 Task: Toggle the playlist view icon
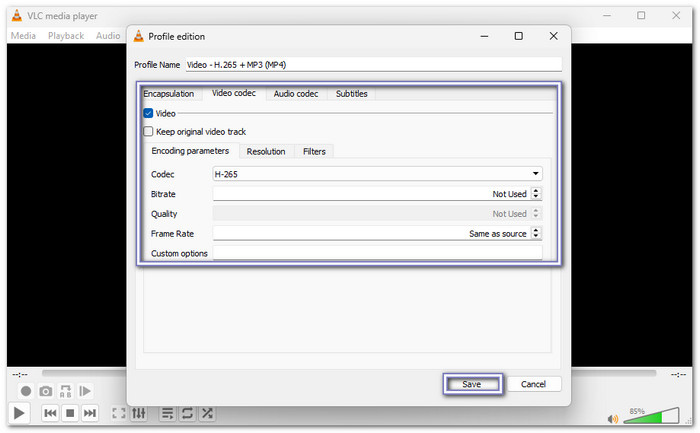pyautogui.click(x=167, y=413)
